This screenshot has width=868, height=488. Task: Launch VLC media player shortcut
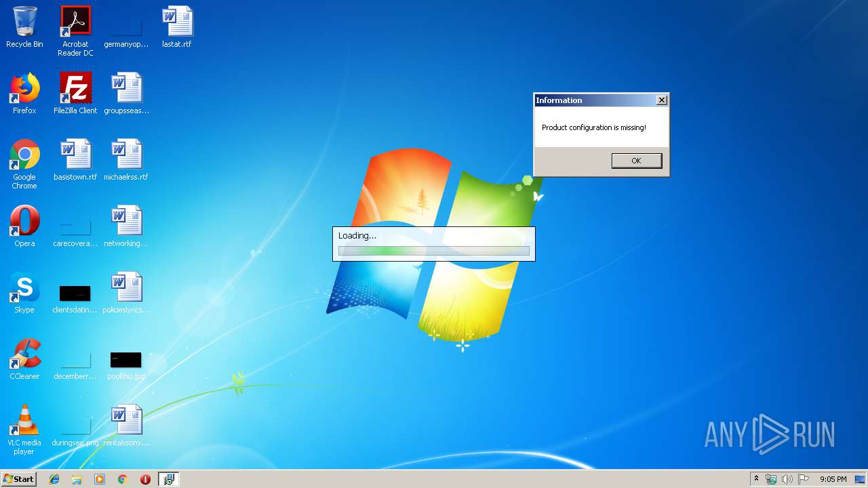(x=24, y=430)
